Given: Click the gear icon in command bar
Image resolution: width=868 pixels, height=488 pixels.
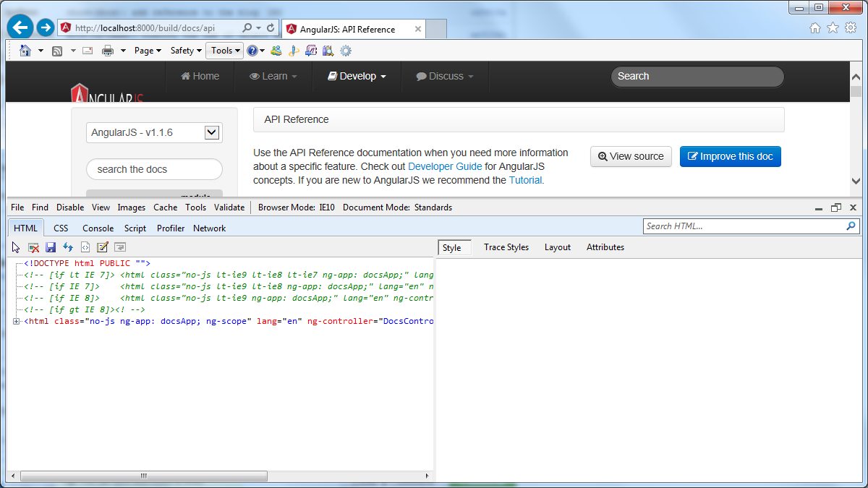Looking at the screenshot, I should [346, 51].
